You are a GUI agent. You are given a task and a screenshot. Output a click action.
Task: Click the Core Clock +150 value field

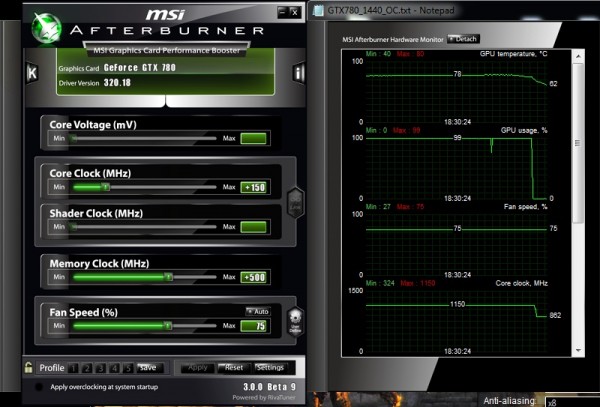click(x=253, y=187)
